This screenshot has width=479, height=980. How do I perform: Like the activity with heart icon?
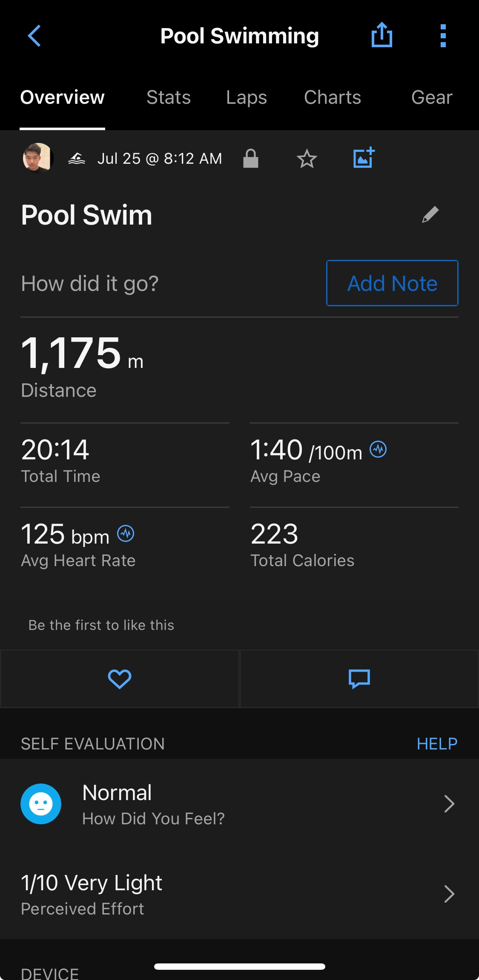tap(120, 678)
